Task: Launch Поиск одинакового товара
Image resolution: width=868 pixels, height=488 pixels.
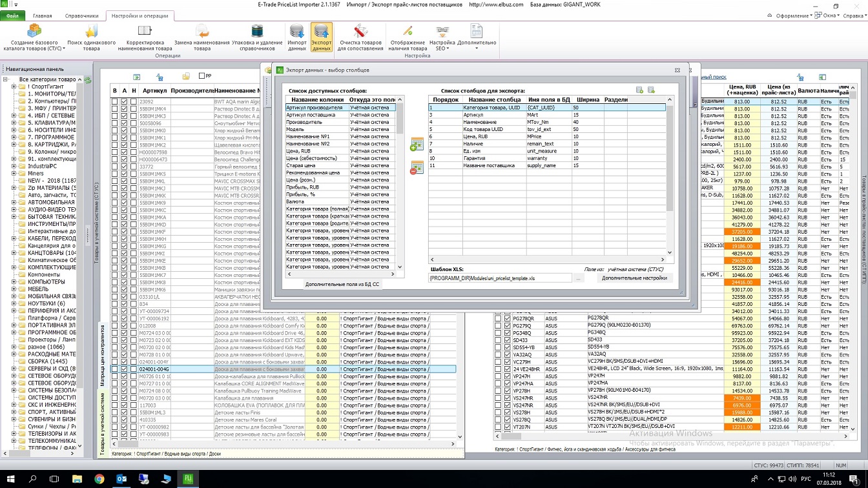Action: (x=92, y=37)
